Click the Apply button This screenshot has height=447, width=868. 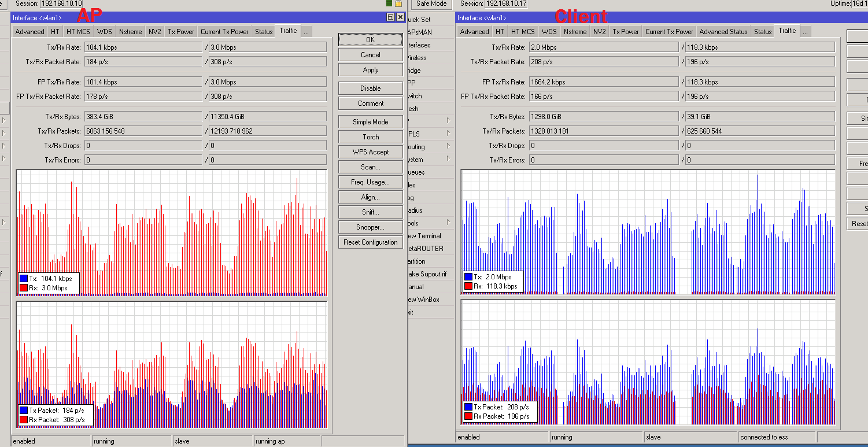tap(371, 70)
